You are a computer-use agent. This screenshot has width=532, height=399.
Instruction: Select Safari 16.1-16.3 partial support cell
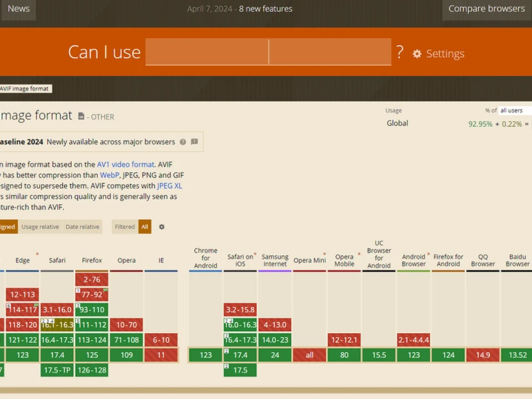tap(57, 325)
